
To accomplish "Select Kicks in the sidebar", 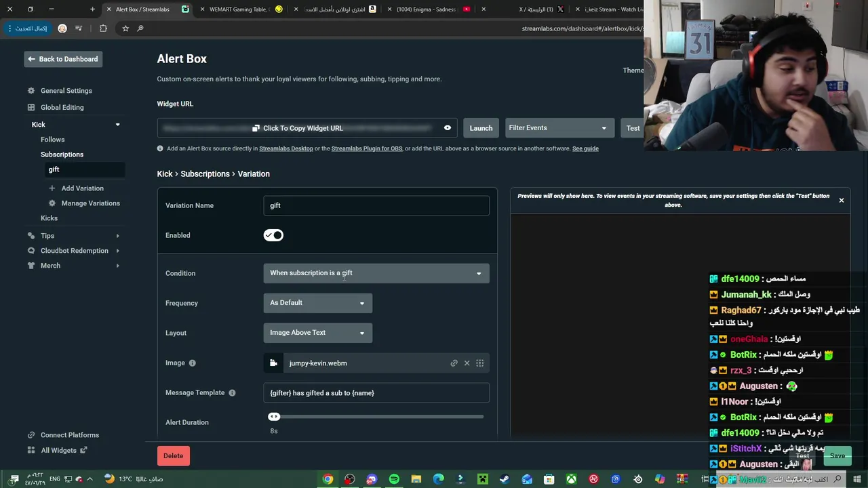I will (49, 218).
